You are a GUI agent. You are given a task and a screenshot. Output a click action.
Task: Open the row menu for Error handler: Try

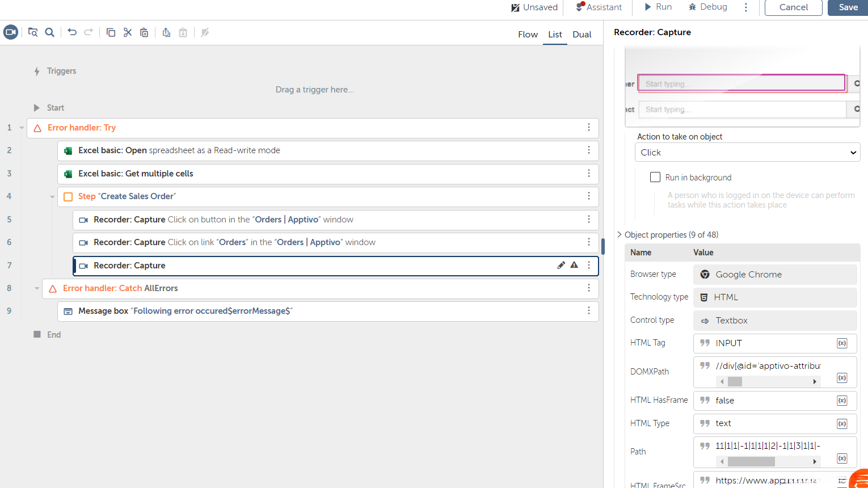coord(589,128)
